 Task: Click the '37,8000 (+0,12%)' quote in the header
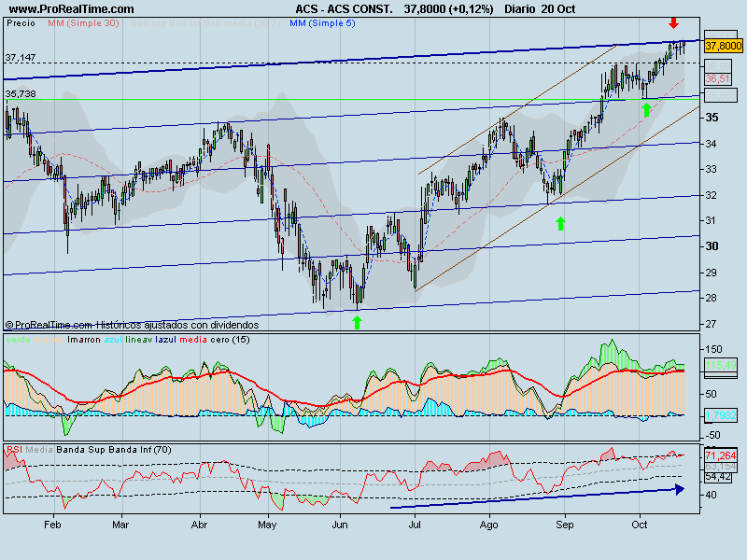coord(448,8)
